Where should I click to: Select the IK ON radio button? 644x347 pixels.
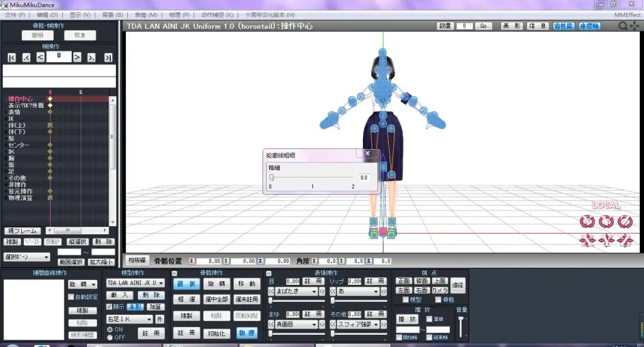(109, 329)
